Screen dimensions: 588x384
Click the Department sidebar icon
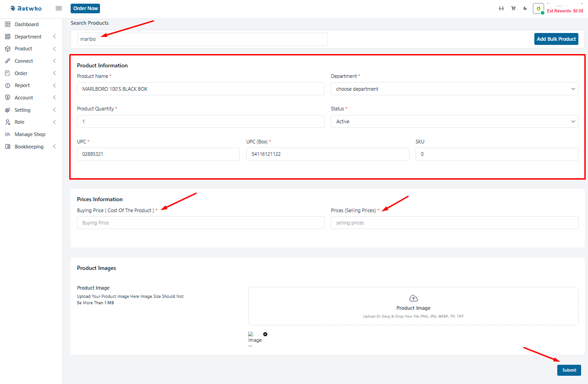coord(7,37)
